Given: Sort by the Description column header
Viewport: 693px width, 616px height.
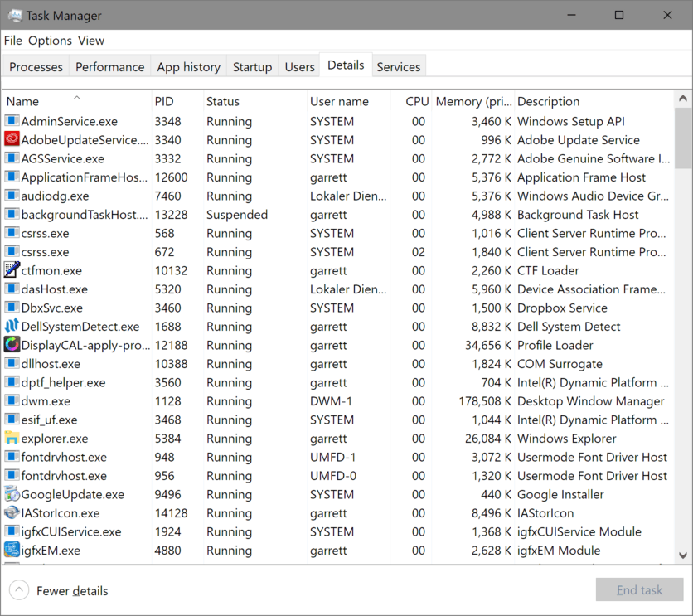Looking at the screenshot, I should coord(594,101).
